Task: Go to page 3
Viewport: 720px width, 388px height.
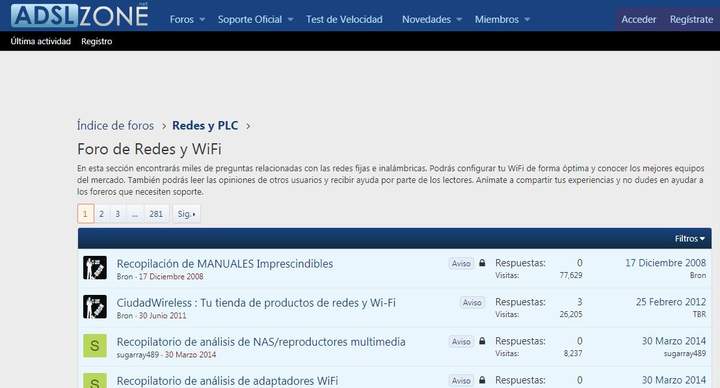Action: (118, 214)
